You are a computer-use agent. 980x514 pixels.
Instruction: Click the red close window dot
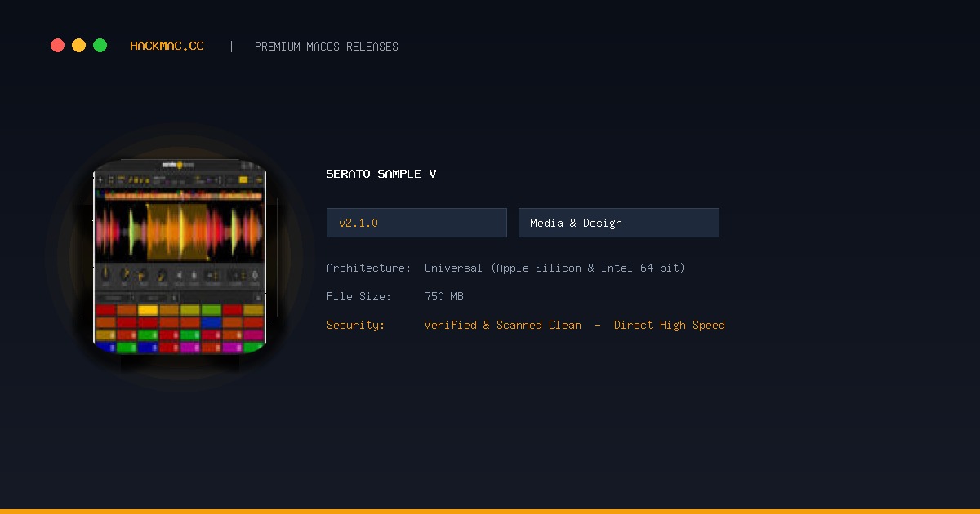[57, 46]
